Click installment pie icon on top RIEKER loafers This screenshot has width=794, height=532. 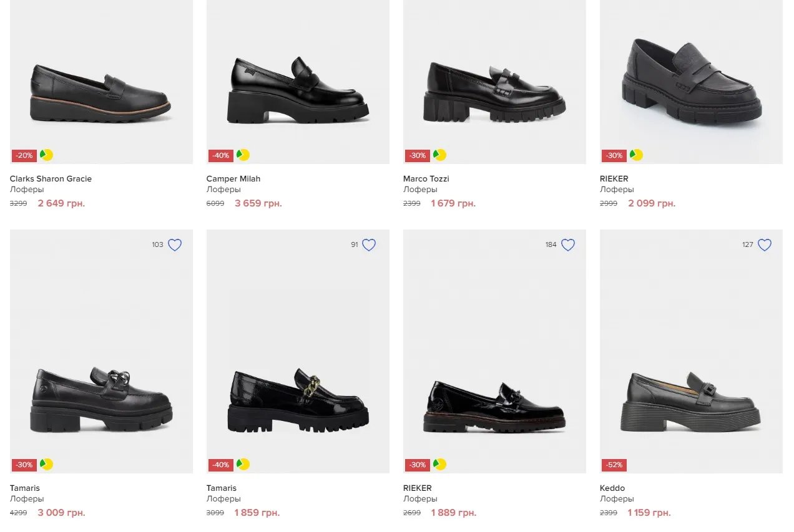point(637,155)
